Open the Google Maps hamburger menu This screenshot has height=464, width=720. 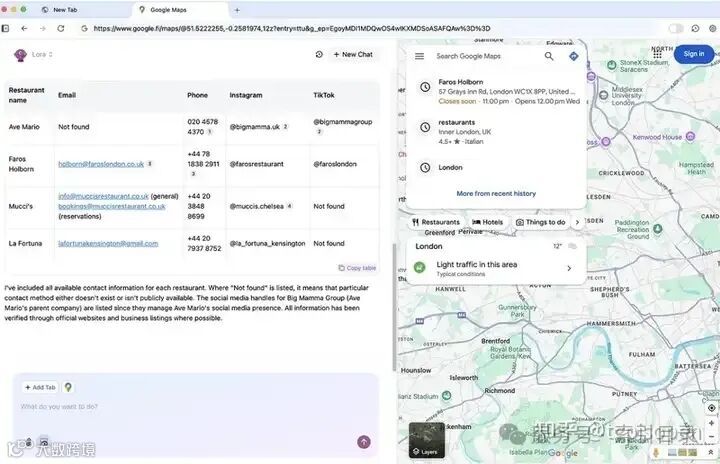[419, 56]
